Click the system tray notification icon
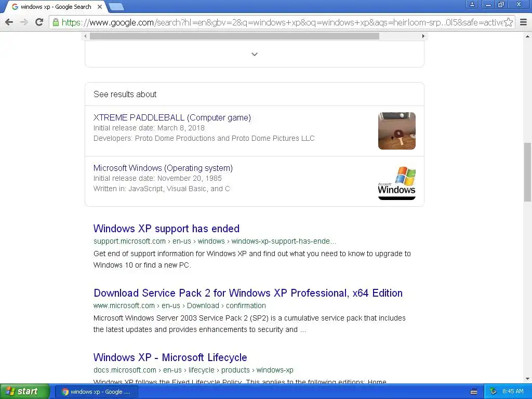This screenshot has height=399, width=532. pos(493,392)
